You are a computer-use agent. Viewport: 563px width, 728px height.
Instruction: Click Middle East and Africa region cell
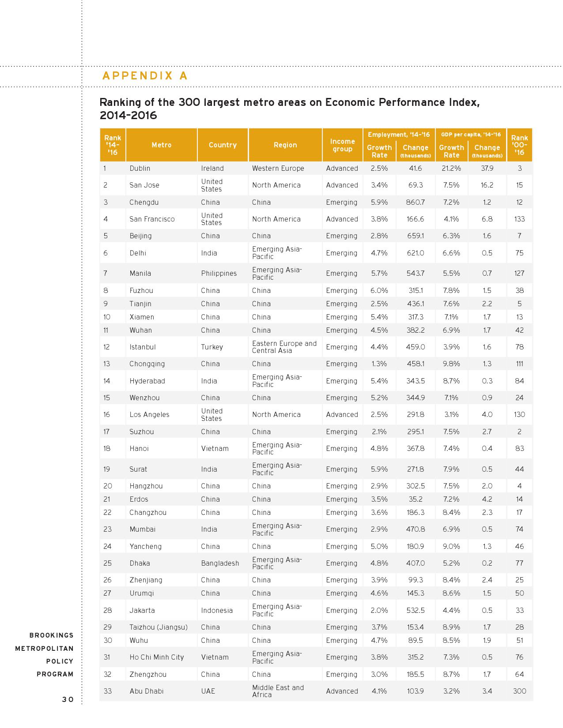pyautogui.click(x=278, y=691)
